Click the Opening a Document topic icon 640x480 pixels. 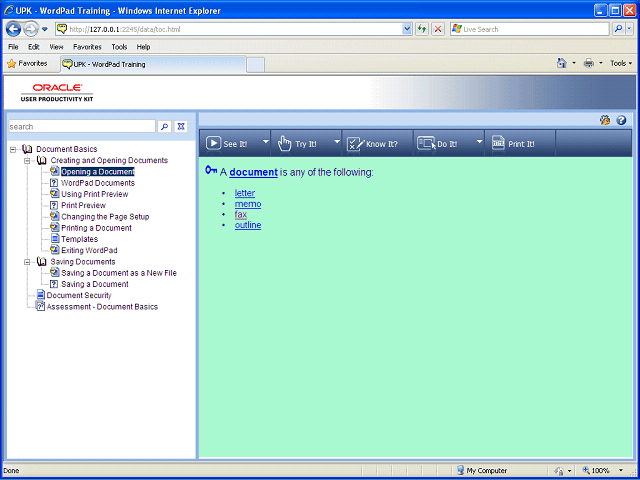click(x=55, y=171)
